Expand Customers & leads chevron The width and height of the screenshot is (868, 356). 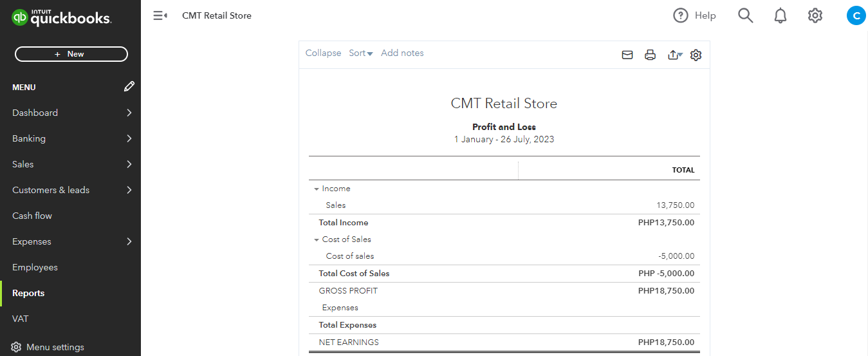coord(129,190)
